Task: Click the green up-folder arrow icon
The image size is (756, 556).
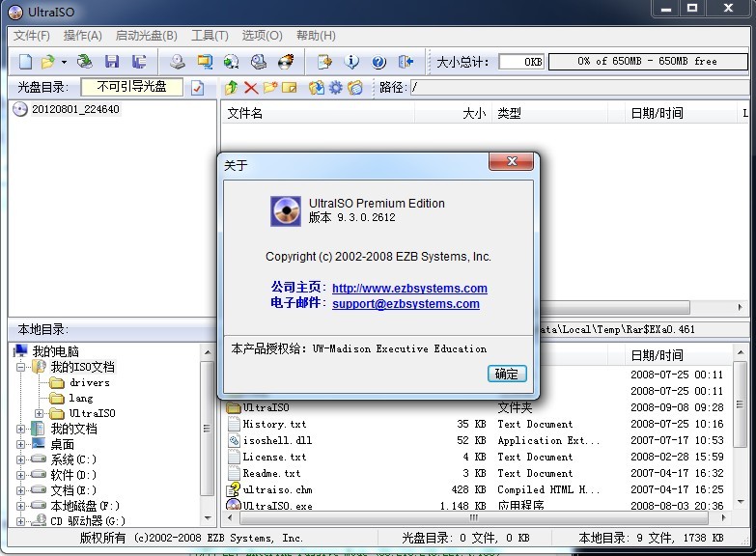Action: pos(231,88)
